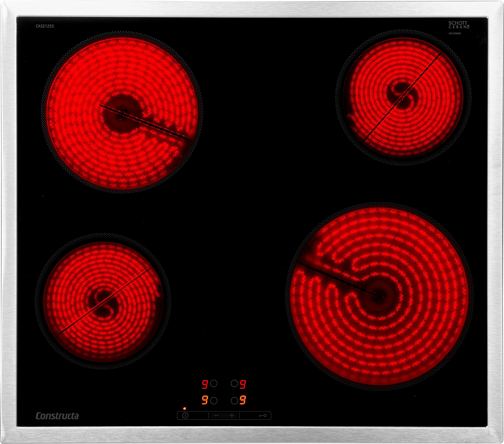Select front-left hotplate with its circle sensor
This screenshot has height=444, width=504.
coord(214,401)
